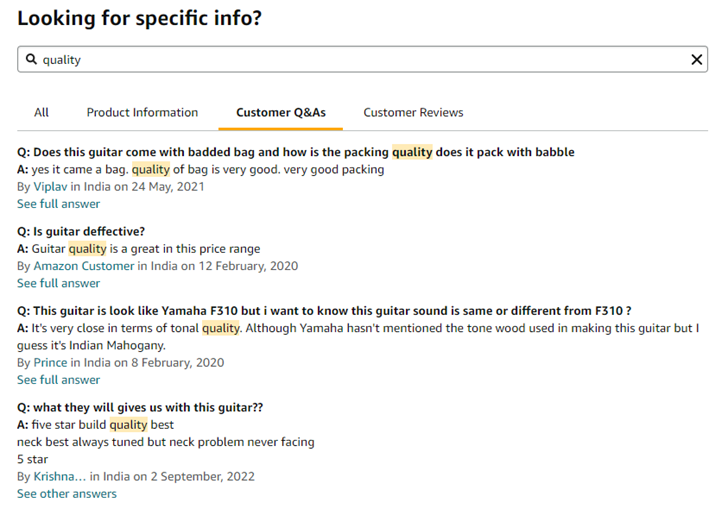Select the Customer Q&As tab
The width and height of the screenshot is (728, 515).
tap(281, 112)
